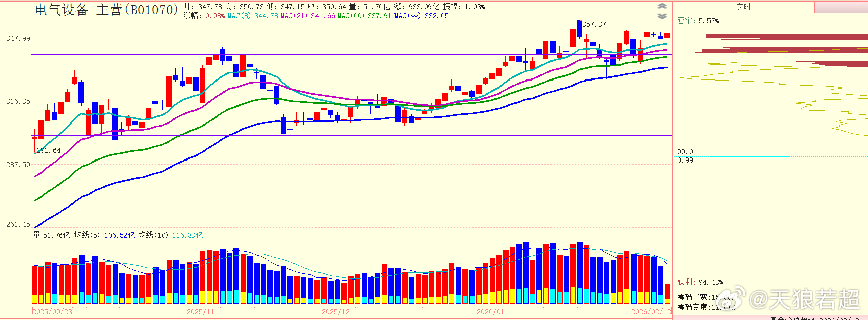The image size is (868, 320).
Task: Click the volume label 量 51.76亿
Action: click(x=52, y=235)
